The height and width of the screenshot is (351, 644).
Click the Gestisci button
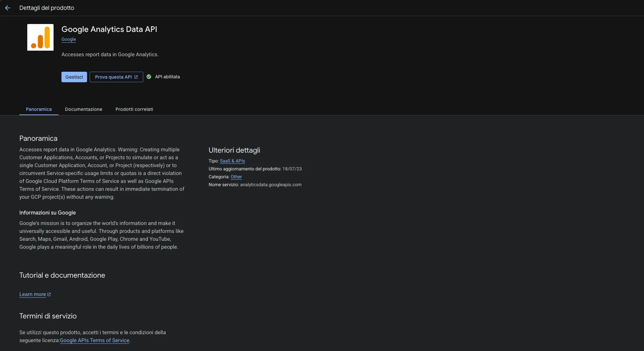74,77
